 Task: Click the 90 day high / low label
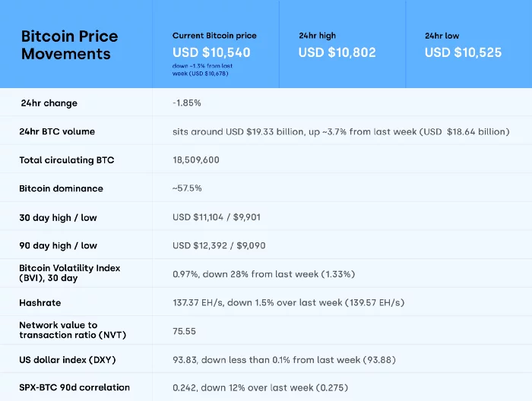click(58, 245)
